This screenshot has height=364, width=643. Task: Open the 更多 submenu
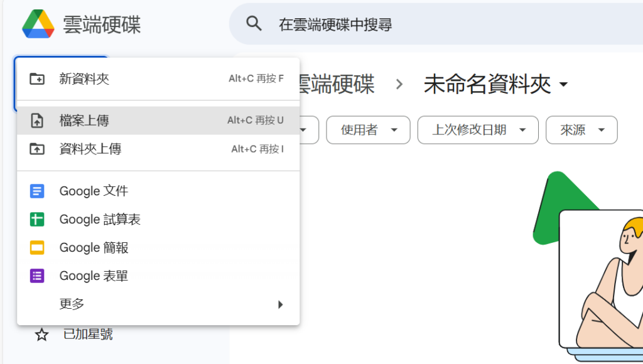click(158, 304)
